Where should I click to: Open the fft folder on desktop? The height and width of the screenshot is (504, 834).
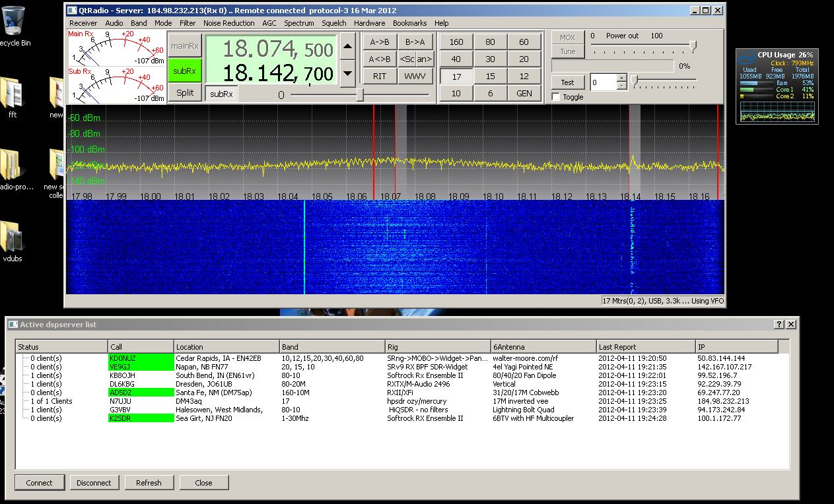coord(12,92)
